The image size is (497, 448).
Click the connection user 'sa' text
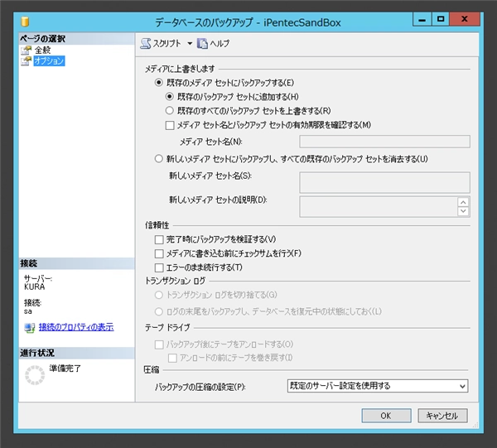(28, 311)
